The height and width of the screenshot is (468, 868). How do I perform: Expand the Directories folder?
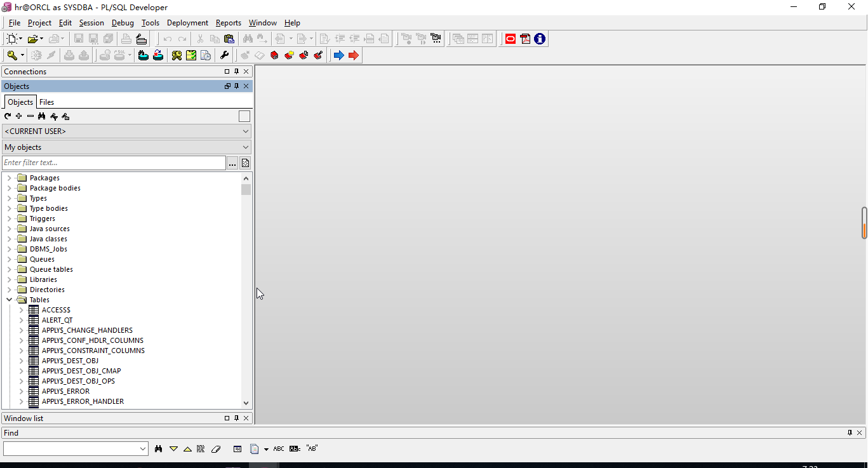(10, 290)
